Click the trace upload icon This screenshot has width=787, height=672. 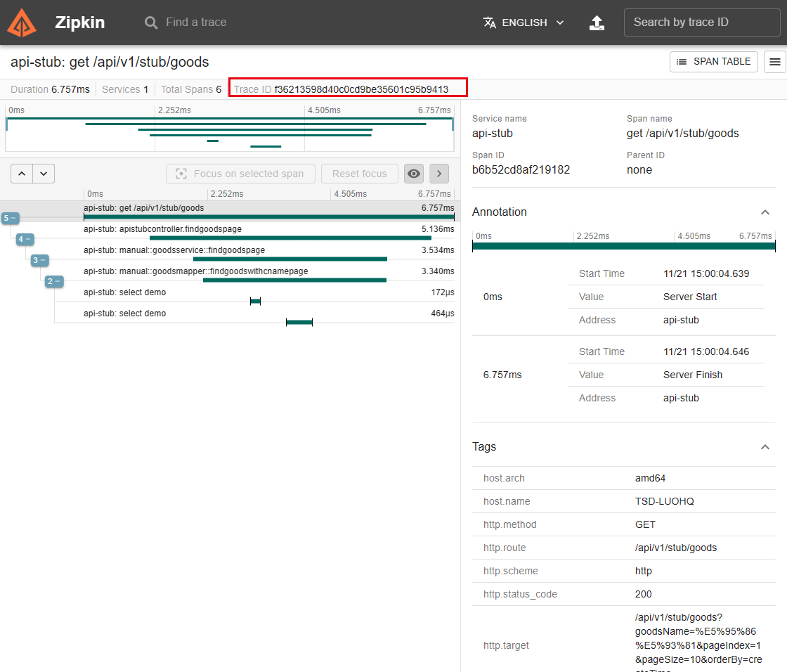[x=597, y=22]
